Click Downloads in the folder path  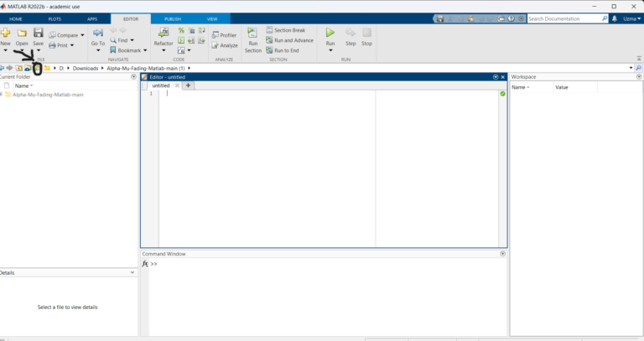coord(86,68)
